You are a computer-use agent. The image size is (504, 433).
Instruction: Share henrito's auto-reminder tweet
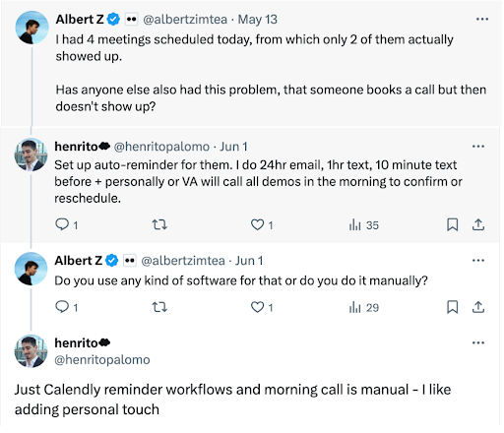[478, 225]
